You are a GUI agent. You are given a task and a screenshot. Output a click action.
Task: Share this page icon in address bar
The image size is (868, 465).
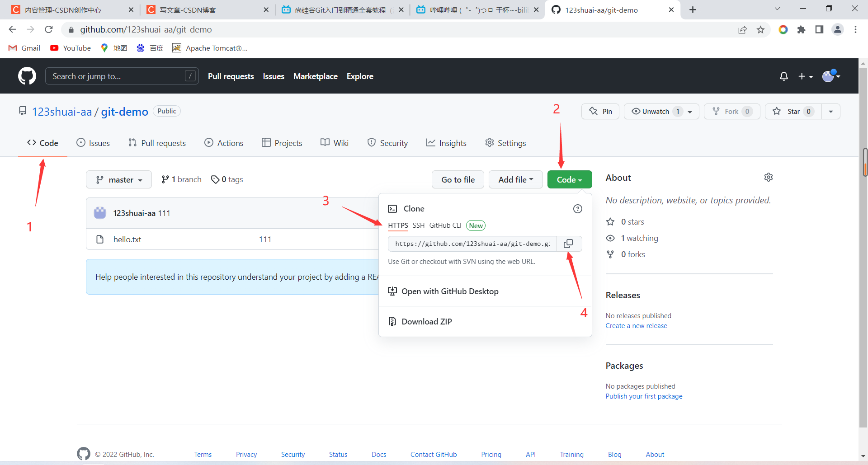(742, 29)
